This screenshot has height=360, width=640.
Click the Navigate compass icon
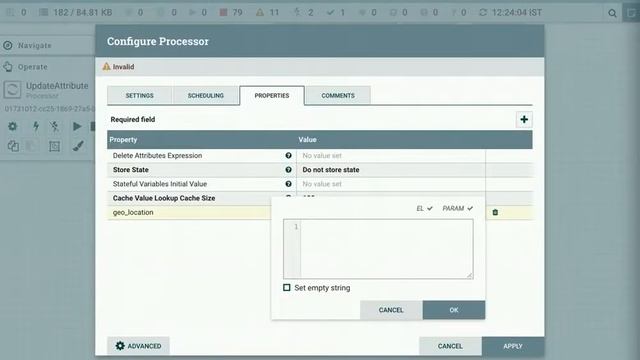8,45
